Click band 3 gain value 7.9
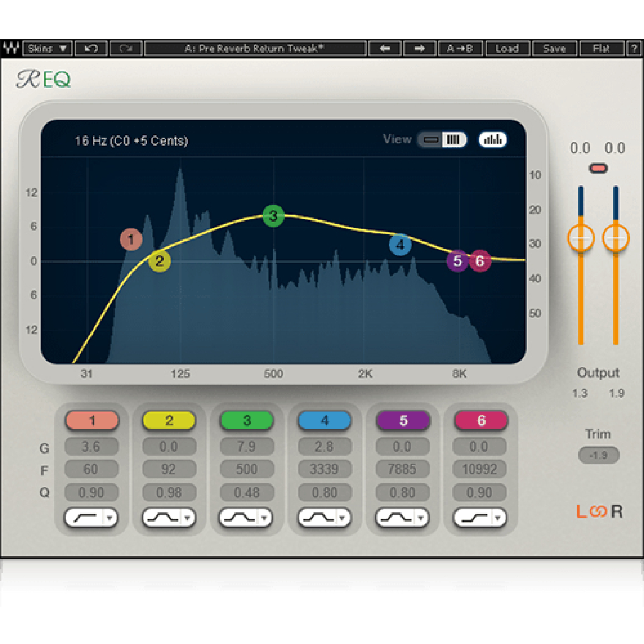 click(247, 447)
